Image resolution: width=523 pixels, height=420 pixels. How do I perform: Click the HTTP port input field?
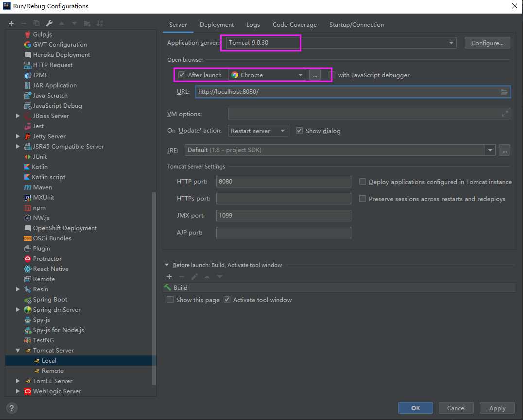coord(283,182)
